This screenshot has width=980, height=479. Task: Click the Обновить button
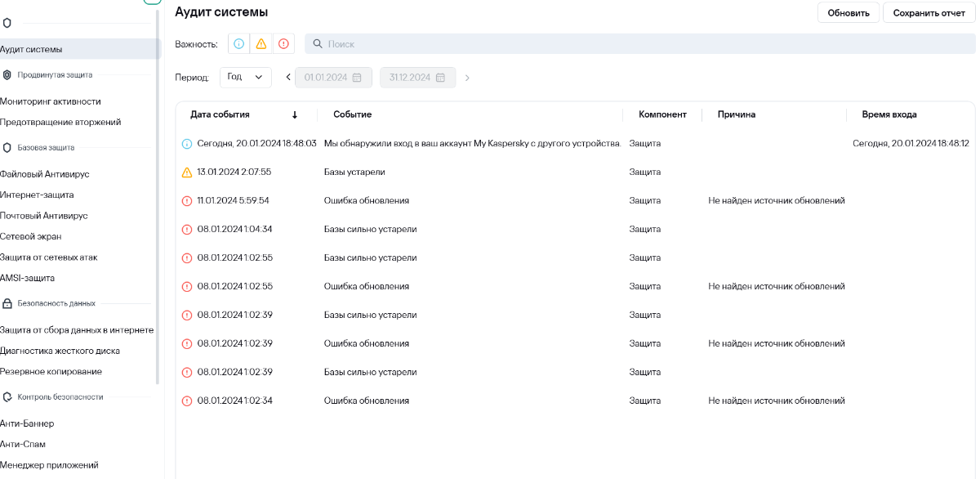849,13
